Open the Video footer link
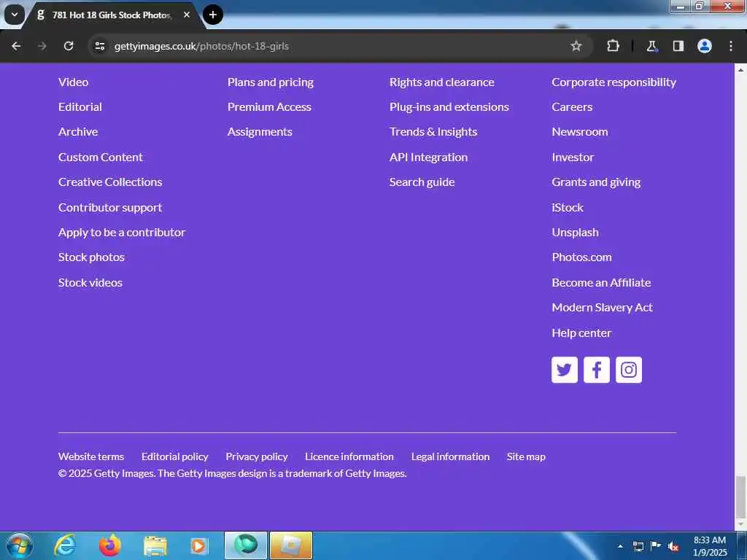Image resolution: width=747 pixels, height=560 pixels. point(74,82)
